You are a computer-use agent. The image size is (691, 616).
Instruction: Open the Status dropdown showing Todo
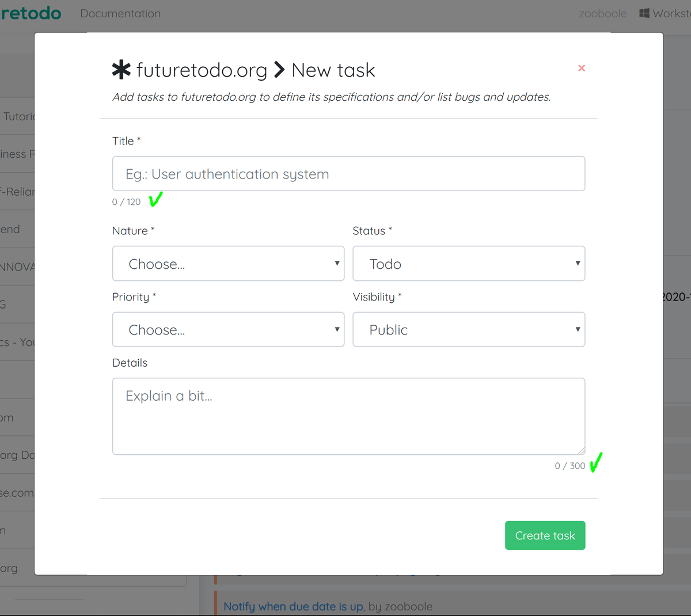(469, 264)
